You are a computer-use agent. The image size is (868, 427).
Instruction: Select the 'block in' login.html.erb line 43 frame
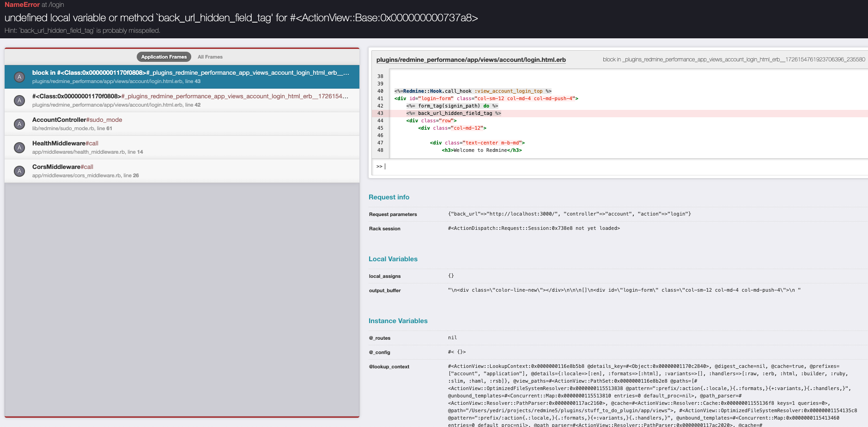coord(182,77)
